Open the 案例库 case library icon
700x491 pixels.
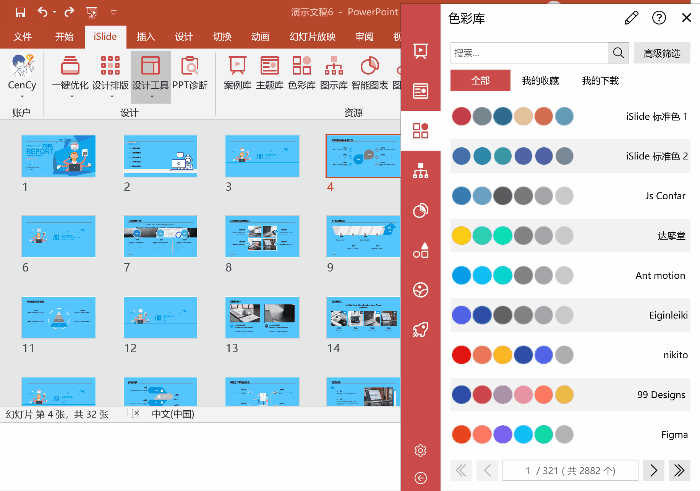tap(237, 73)
